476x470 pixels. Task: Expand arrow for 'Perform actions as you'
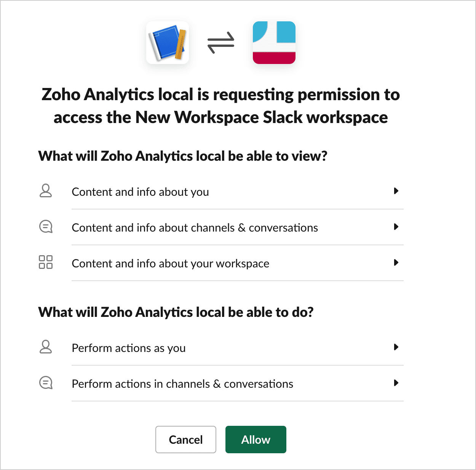[x=396, y=347]
